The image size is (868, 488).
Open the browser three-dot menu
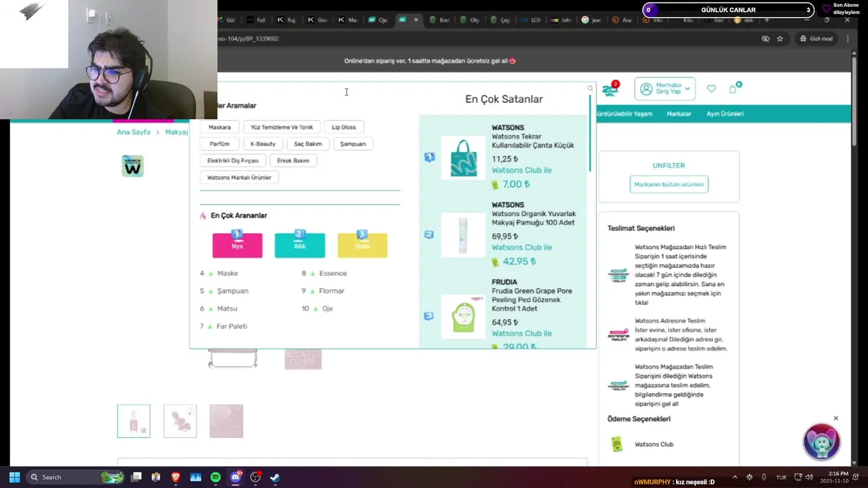pyautogui.click(x=848, y=39)
